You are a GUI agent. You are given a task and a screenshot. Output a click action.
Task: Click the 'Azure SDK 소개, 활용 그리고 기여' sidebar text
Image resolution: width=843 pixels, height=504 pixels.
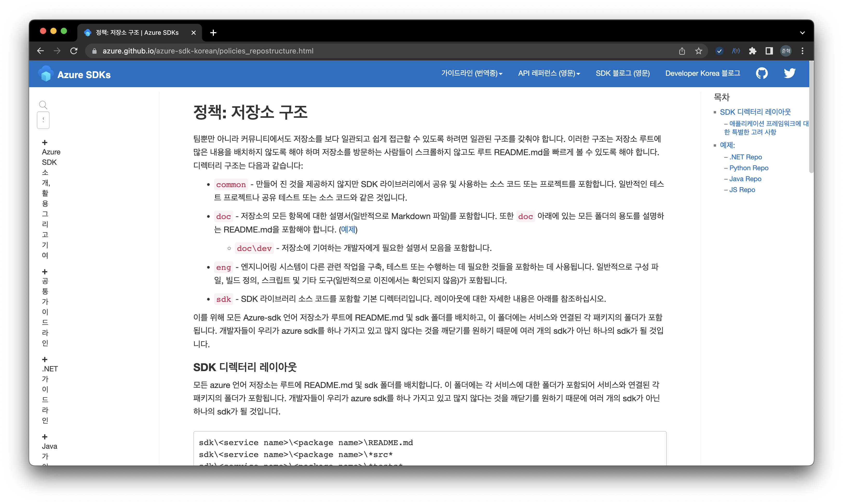51,203
